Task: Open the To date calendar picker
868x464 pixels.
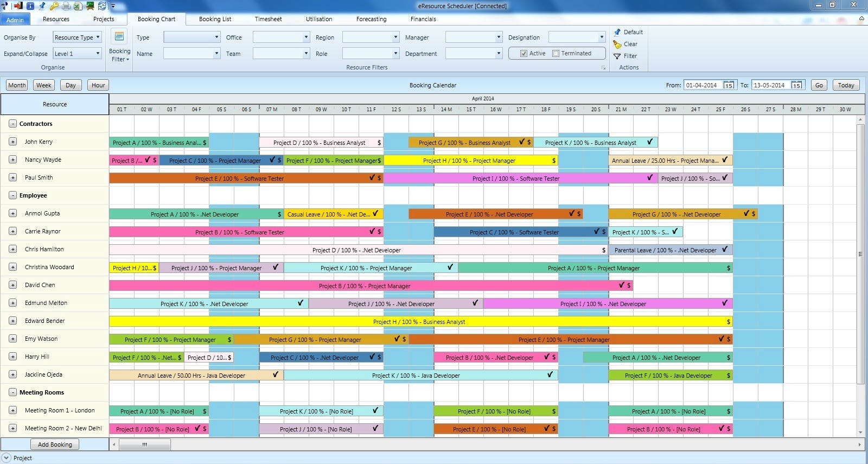Action: pos(796,85)
